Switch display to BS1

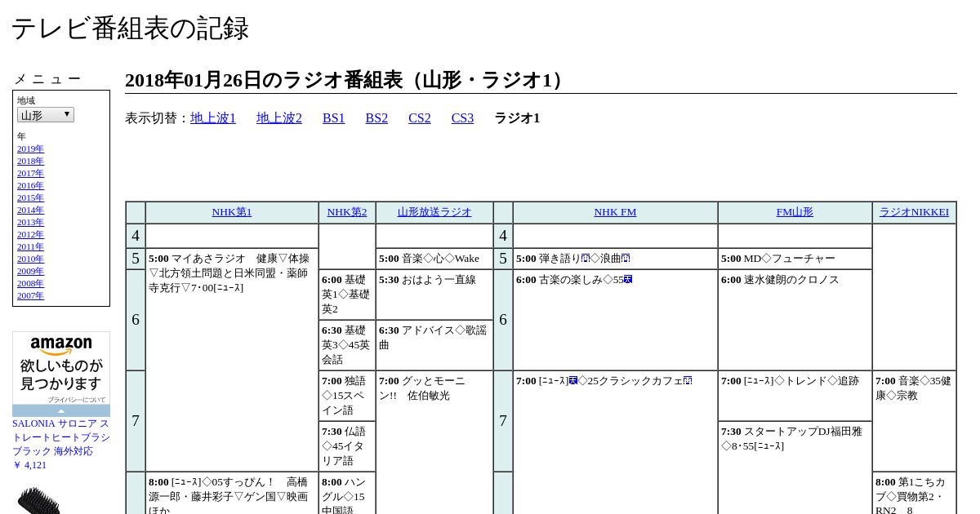coord(334,118)
